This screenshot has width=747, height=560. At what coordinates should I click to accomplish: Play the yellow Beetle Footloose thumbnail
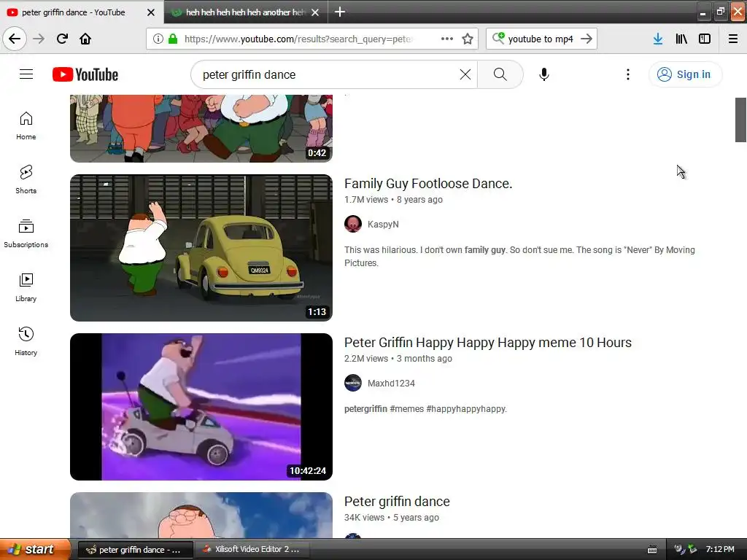[201, 248]
